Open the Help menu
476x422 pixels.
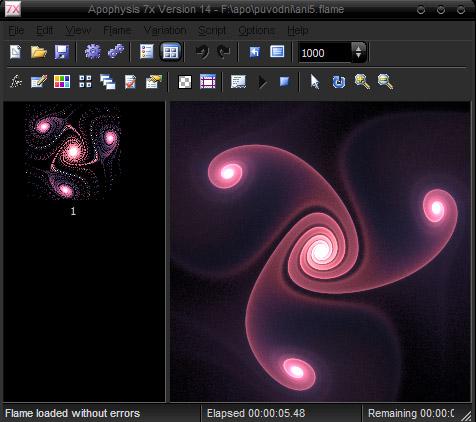(x=298, y=31)
